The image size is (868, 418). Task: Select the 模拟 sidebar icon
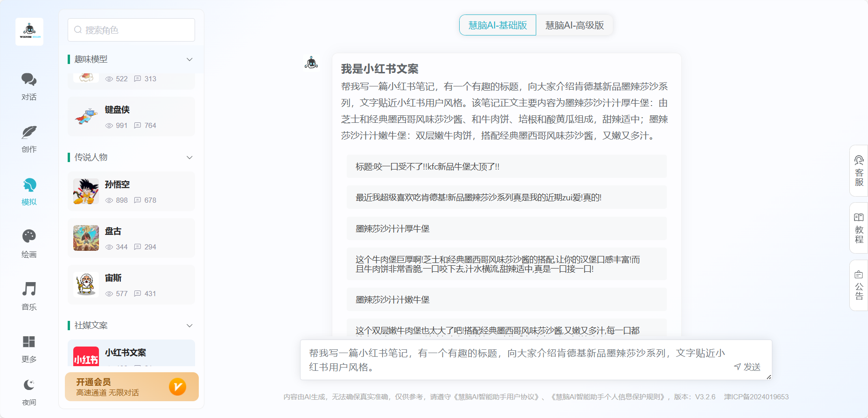coord(29,185)
